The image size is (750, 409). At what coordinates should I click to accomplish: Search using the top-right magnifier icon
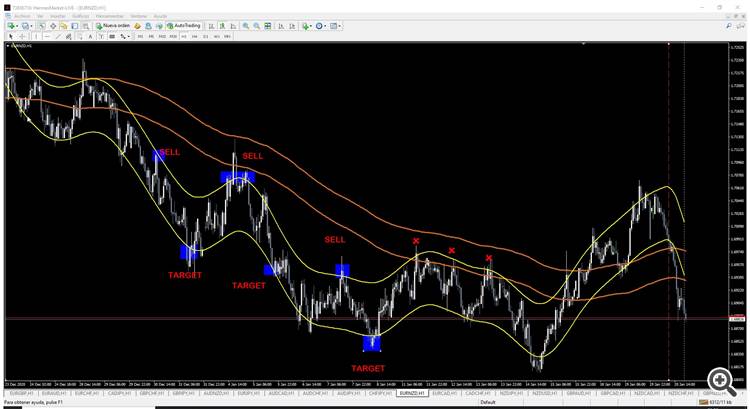729,26
